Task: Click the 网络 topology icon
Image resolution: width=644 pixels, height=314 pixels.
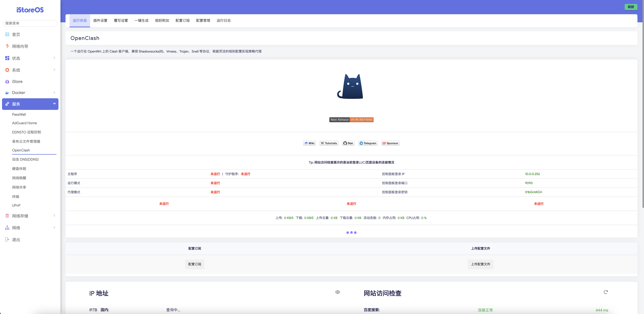Action: [7, 228]
